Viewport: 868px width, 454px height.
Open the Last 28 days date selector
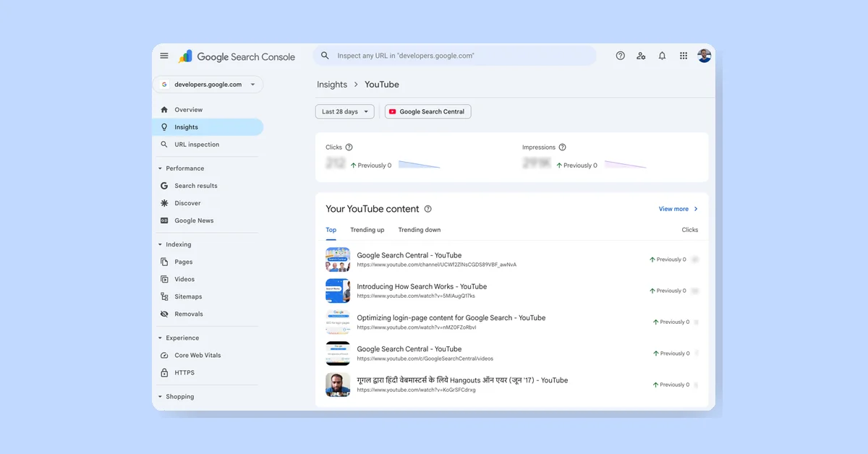click(344, 111)
